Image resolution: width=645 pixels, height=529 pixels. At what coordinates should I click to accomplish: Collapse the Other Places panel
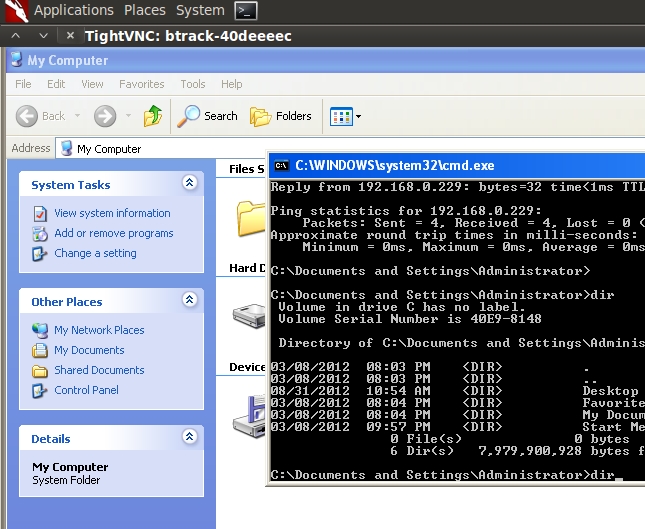point(189,299)
